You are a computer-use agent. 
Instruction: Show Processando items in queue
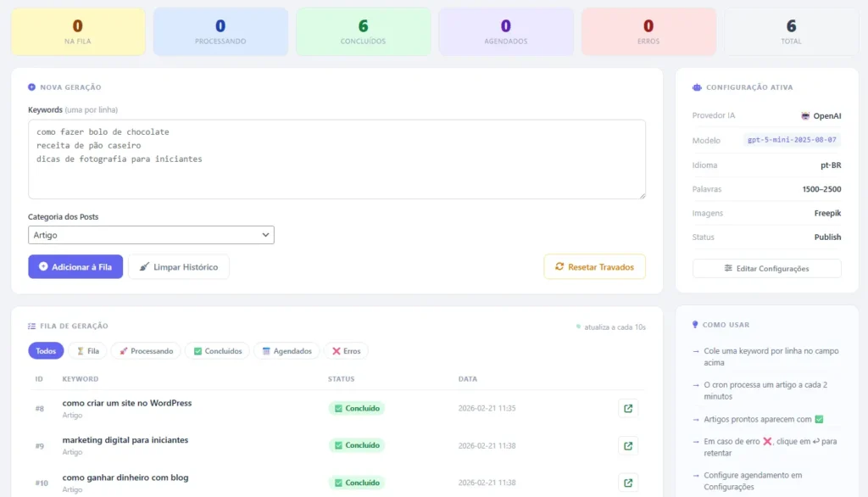click(146, 351)
